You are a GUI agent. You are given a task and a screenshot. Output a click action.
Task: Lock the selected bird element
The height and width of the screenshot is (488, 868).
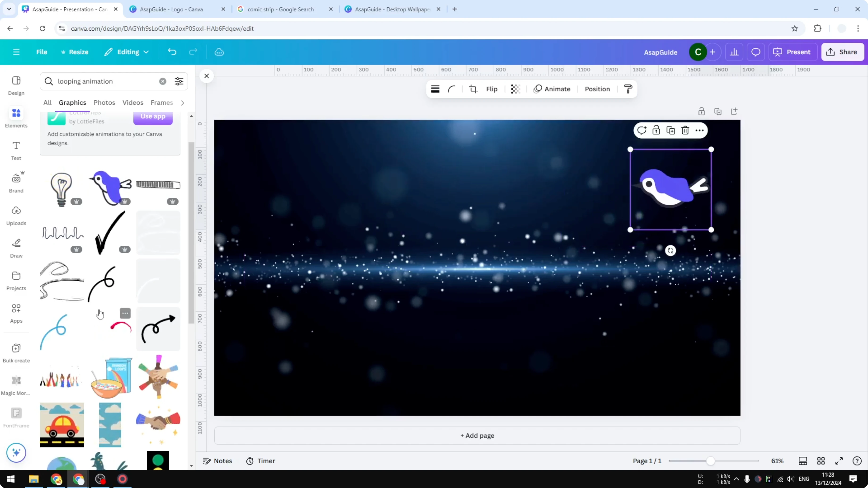tap(656, 130)
